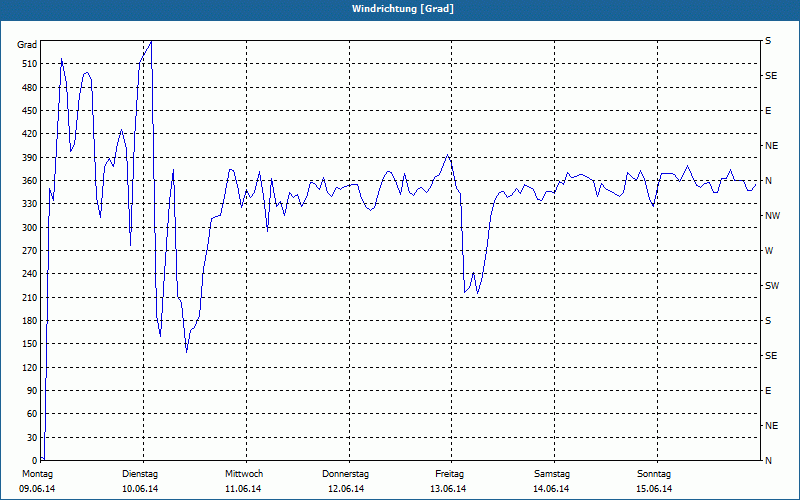The image size is (800, 500).
Task: Select compass 'SE' between 120 and 150
Action: [771, 356]
